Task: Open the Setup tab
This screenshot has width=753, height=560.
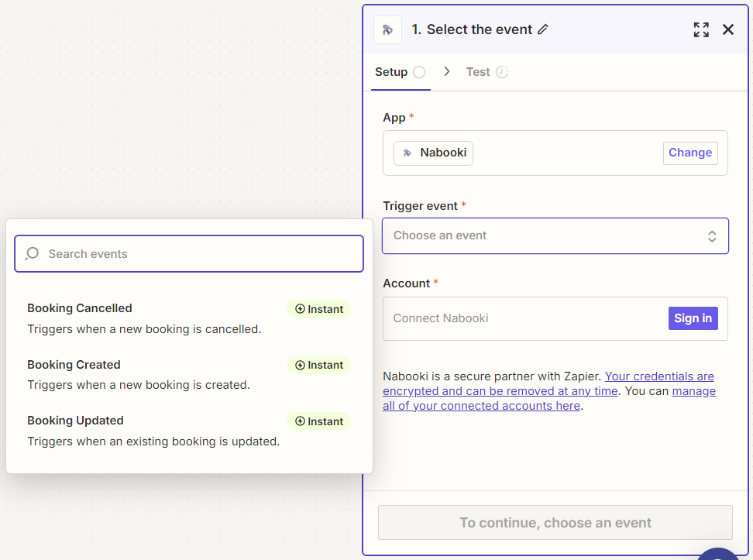Action: coord(400,72)
